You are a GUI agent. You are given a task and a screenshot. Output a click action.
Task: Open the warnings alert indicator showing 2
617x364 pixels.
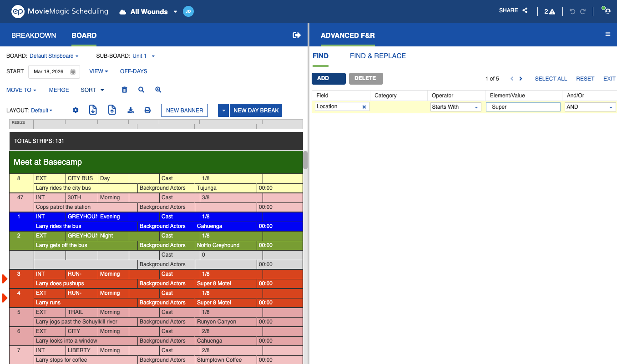550,11
